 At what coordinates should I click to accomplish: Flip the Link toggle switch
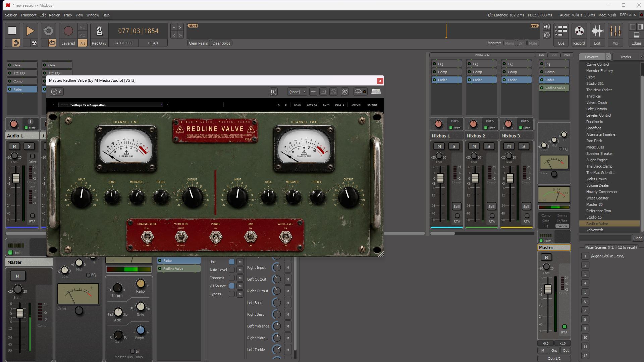point(251,237)
